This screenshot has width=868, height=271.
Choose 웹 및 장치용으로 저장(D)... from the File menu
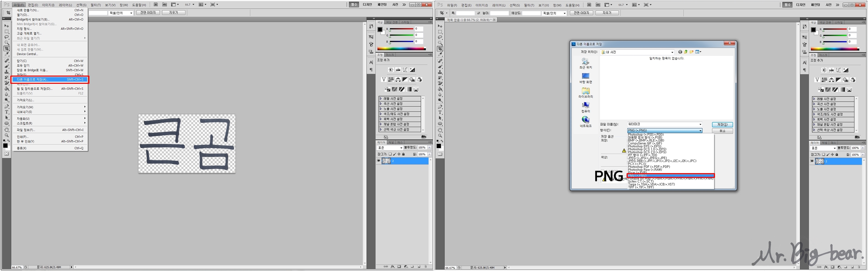pos(50,89)
